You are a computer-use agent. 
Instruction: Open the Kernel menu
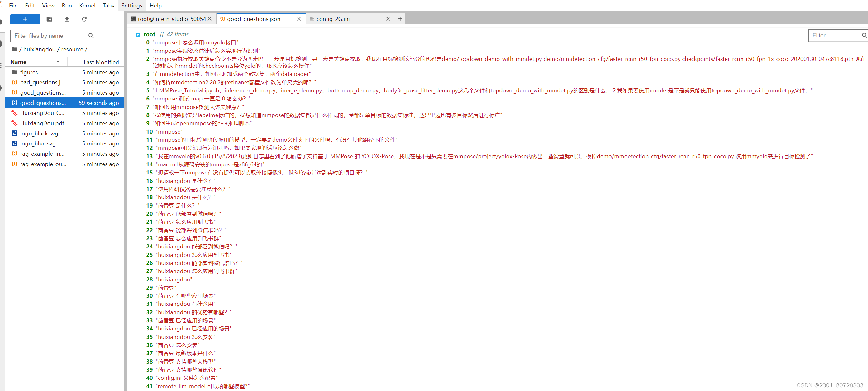click(x=87, y=5)
